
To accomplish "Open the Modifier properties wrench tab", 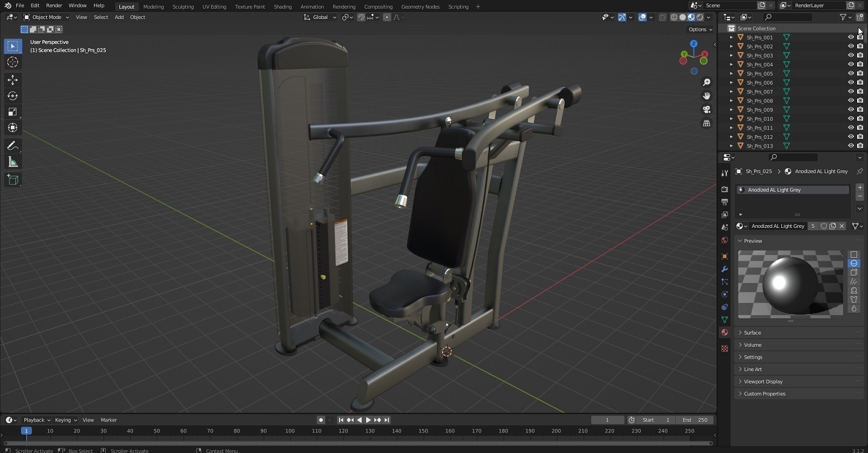I will (x=724, y=269).
